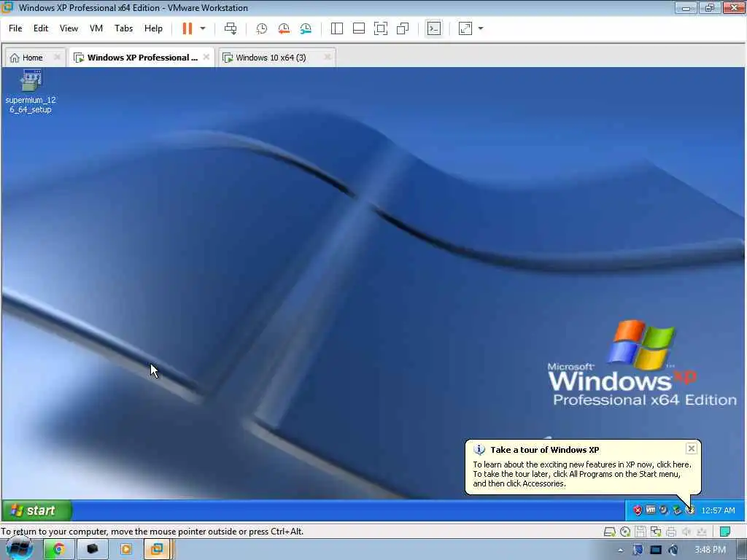Click the host tray monitor icon
Image resolution: width=747 pixels, height=560 pixels.
pos(656,550)
